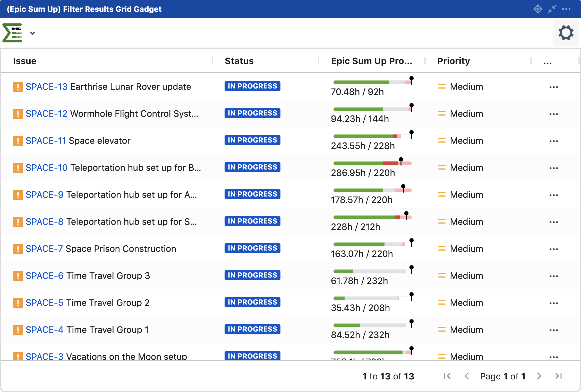Open the column options ellipsis in table header

tap(548, 62)
